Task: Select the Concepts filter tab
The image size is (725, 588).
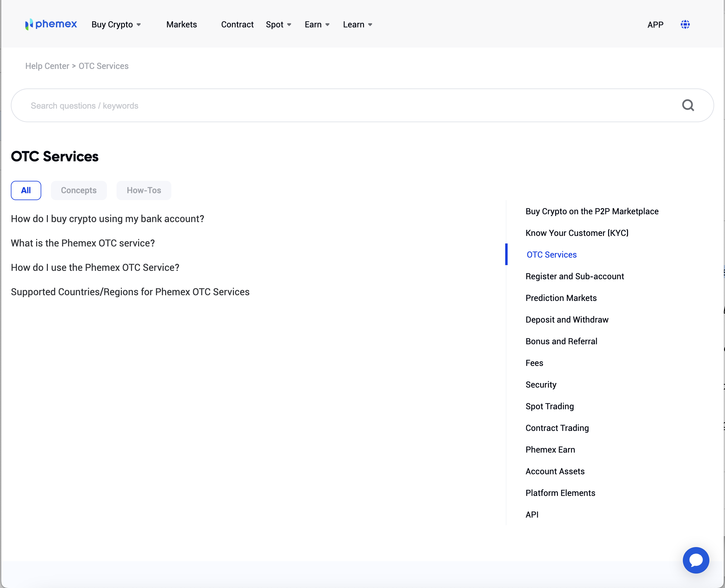Action: [79, 190]
